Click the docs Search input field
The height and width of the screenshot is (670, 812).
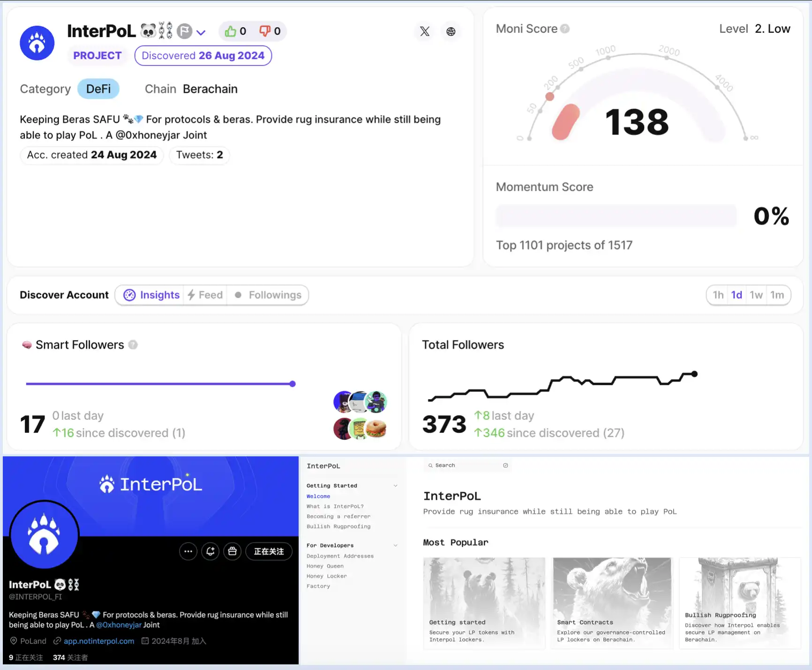point(467,465)
